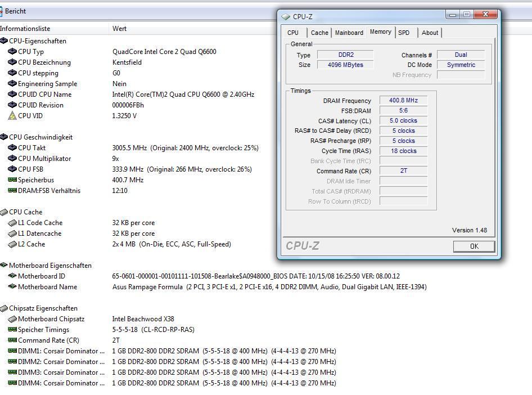Screen dimensions: 532x395
Task: Click the Informationsliste column header
Action: (55, 29)
